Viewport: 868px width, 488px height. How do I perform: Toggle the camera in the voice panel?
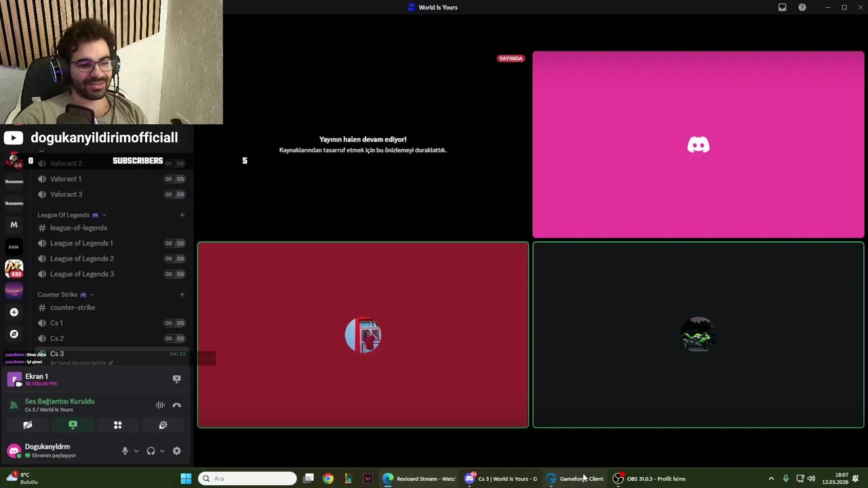click(x=28, y=425)
